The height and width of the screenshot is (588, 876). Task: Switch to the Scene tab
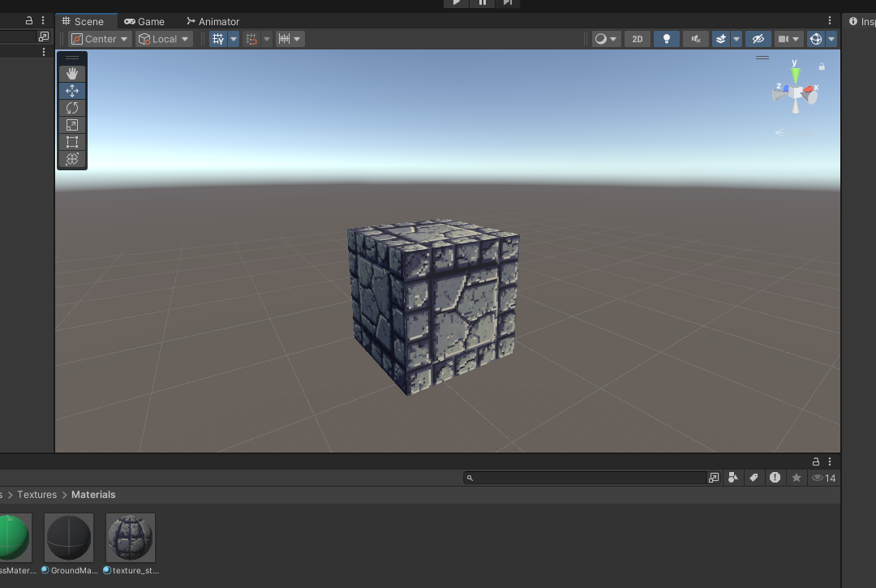pyautogui.click(x=84, y=21)
